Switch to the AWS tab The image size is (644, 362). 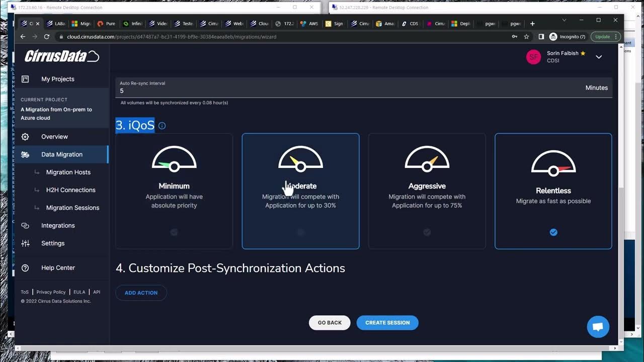click(x=308, y=24)
